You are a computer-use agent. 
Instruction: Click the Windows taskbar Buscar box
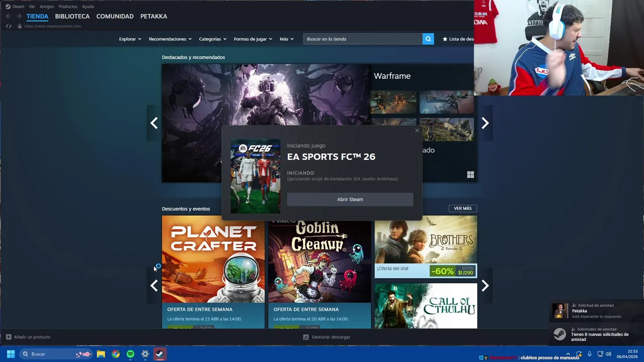point(56,354)
